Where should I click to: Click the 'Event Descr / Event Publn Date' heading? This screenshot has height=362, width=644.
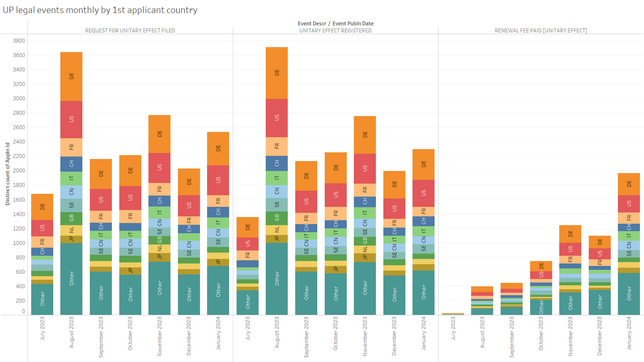tap(335, 23)
